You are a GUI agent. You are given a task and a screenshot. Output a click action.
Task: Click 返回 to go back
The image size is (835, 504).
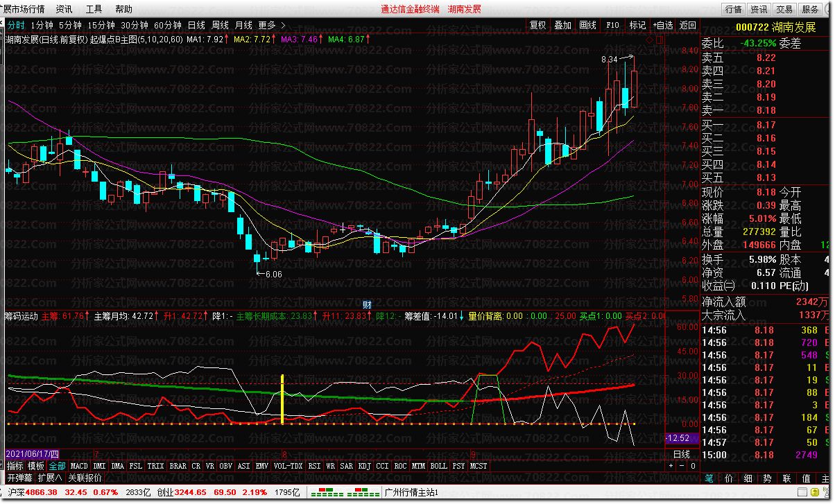pyautogui.click(x=687, y=25)
